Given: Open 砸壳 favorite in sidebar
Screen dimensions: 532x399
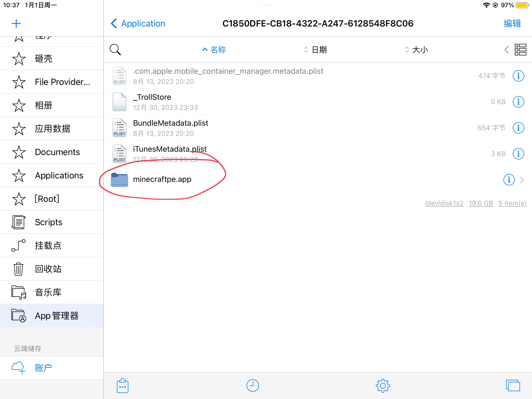Looking at the screenshot, I should (52, 58).
